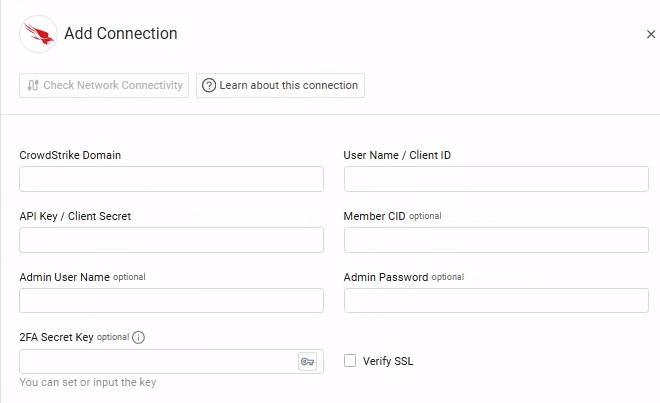Click the Verify SSL label text
This screenshot has width=660, height=403.
pyautogui.click(x=388, y=361)
